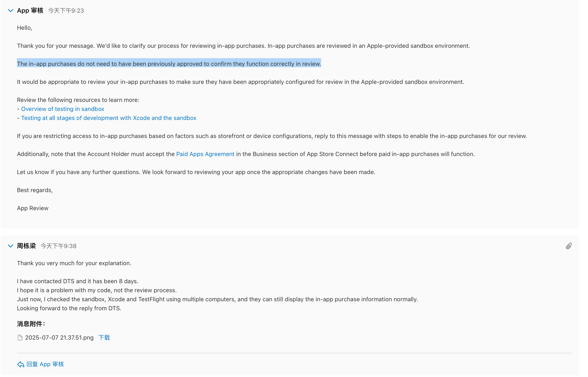
Task: Click the Thank you very much line
Action: tap(74, 263)
